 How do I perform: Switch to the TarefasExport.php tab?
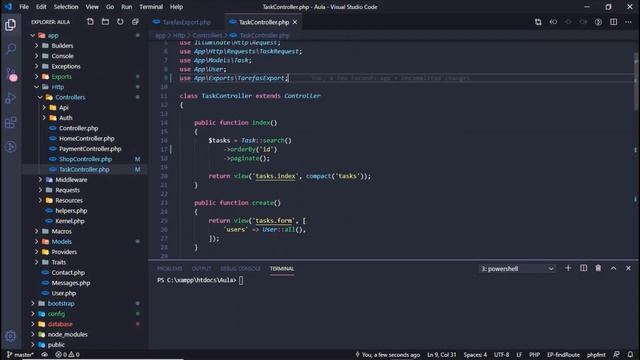186,22
